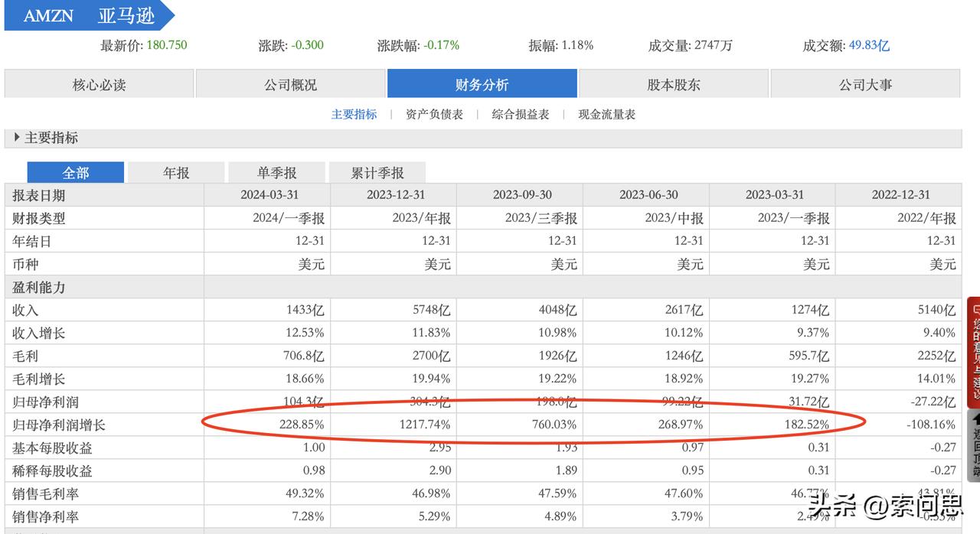Select the 单季报 report filter tab

pyautogui.click(x=276, y=173)
